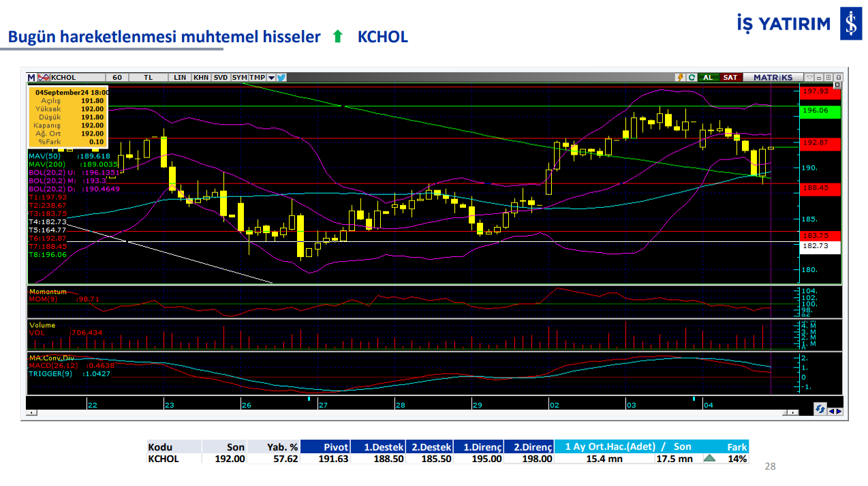Toggle the SVD chart option
868x486 pixels.
(x=221, y=78)
